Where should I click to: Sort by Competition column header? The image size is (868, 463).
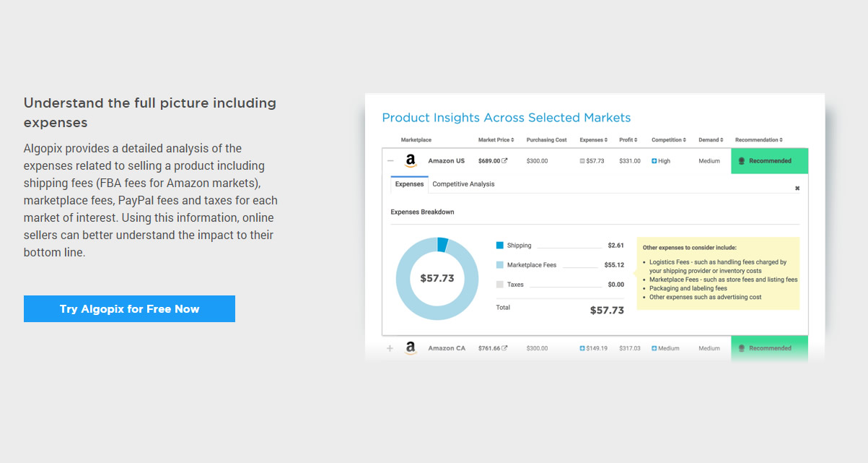(669, 140)
